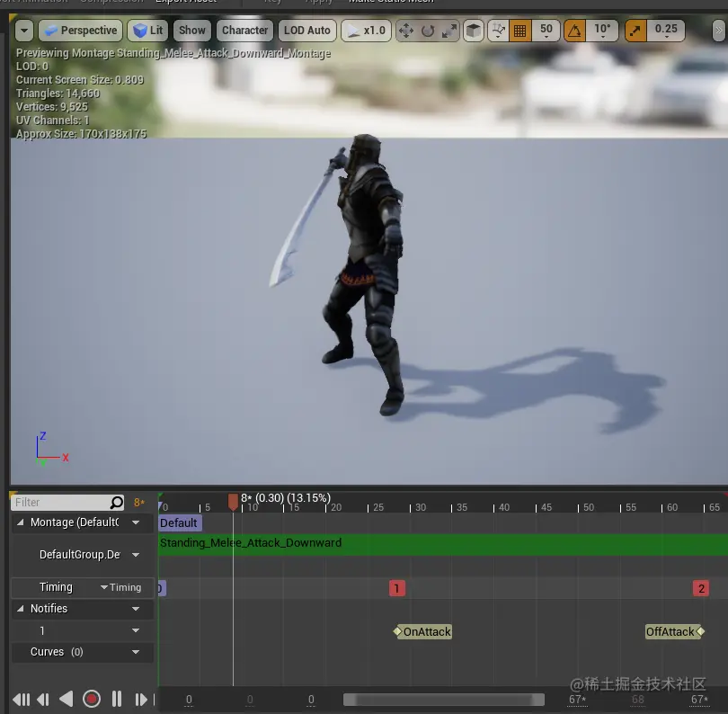
Task: Click the red playhead scrub handle
Action: click(233, 502)
